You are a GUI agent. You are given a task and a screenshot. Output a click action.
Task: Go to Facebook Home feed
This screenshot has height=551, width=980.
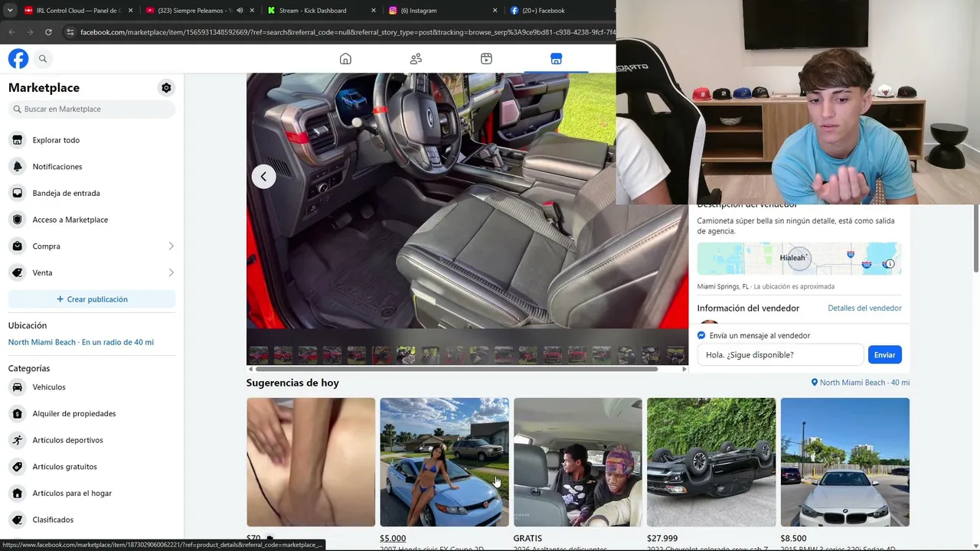tap(345, 59)
